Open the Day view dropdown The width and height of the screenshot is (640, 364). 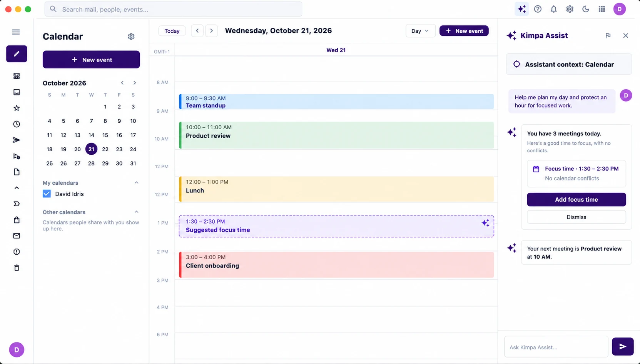coord(420,31)
